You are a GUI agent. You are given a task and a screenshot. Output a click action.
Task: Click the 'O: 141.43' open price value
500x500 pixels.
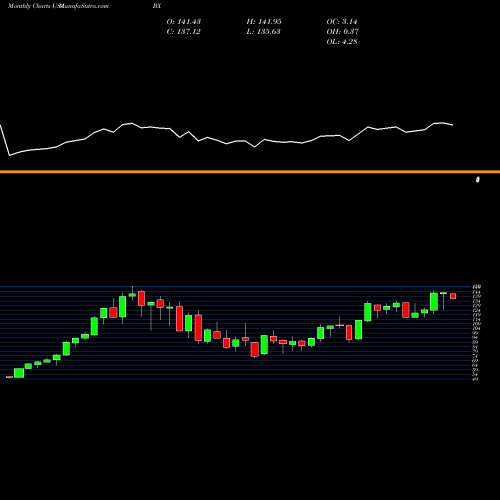(x=184, y=22)
